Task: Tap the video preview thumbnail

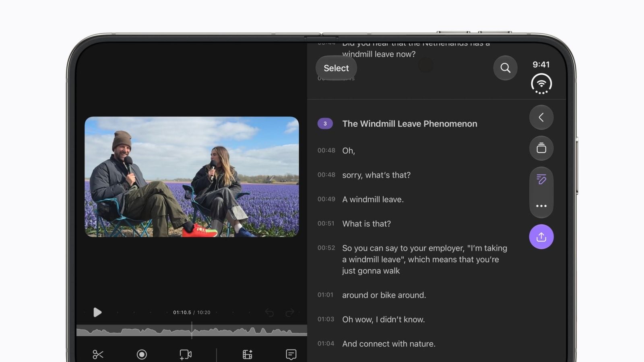Action: pos(192,177)
